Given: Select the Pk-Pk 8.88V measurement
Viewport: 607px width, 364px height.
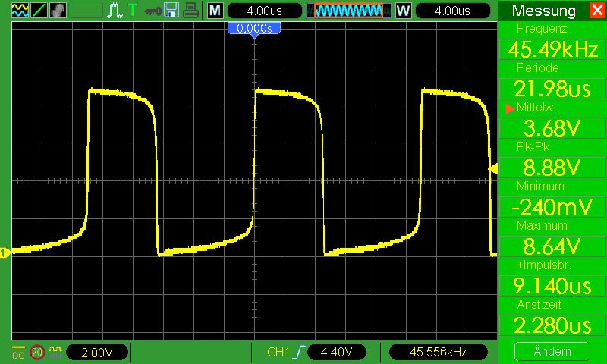Looking at the screenshot, I should coord(552,160).
